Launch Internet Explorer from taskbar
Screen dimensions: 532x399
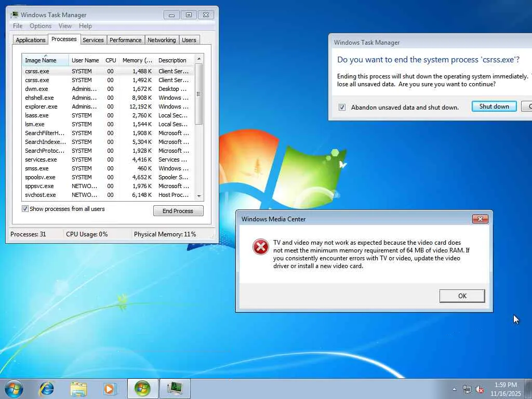(x=47, y=389)
